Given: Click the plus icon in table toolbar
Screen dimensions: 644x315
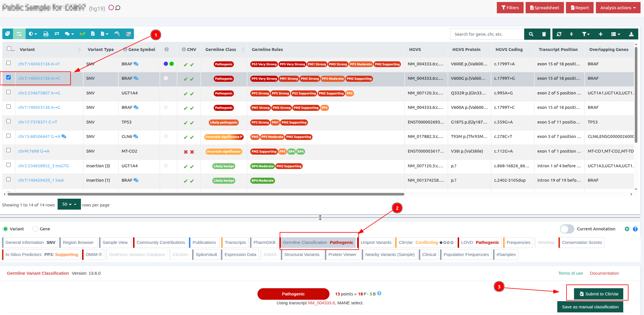Looking at the screenshot, I should [601, 34].
